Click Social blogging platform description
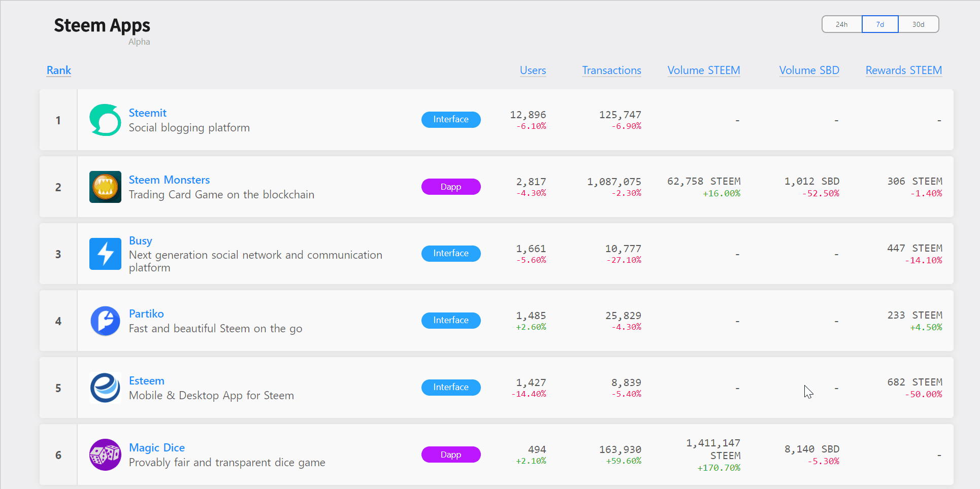The width and height of the screenshot is (980, 489). [x=189, y=128]
